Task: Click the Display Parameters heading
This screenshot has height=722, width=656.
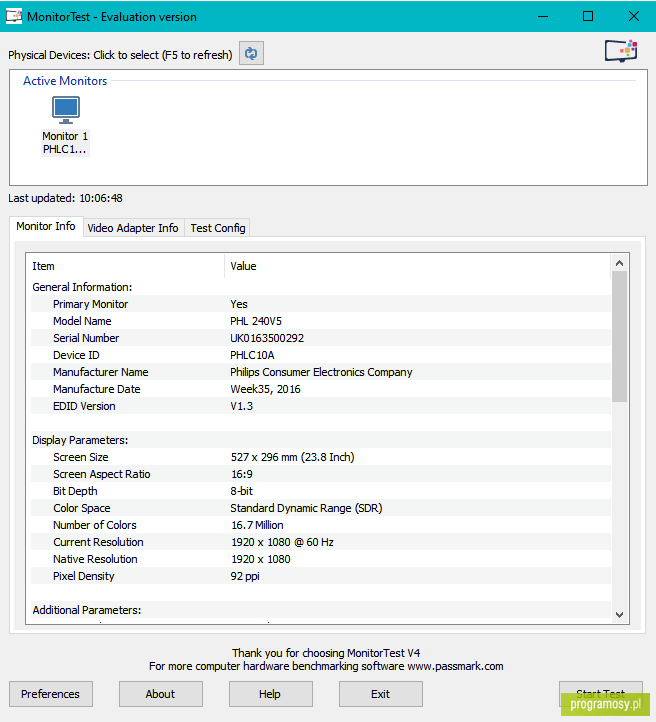Action: (80, 440)
